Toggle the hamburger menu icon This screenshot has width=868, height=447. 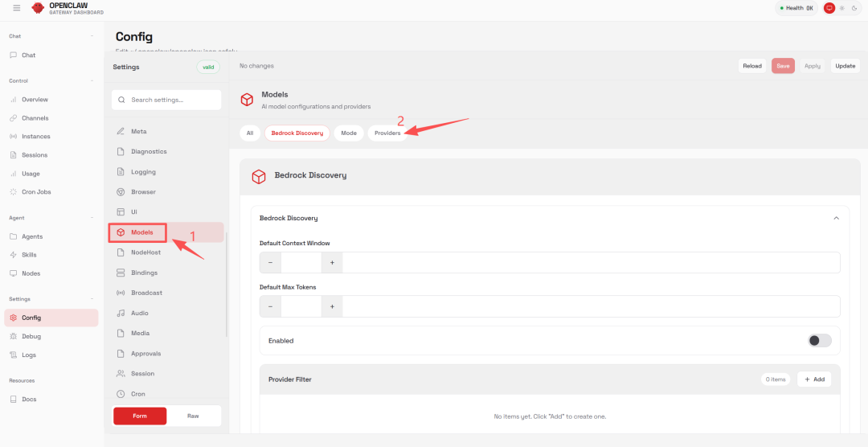17,8
